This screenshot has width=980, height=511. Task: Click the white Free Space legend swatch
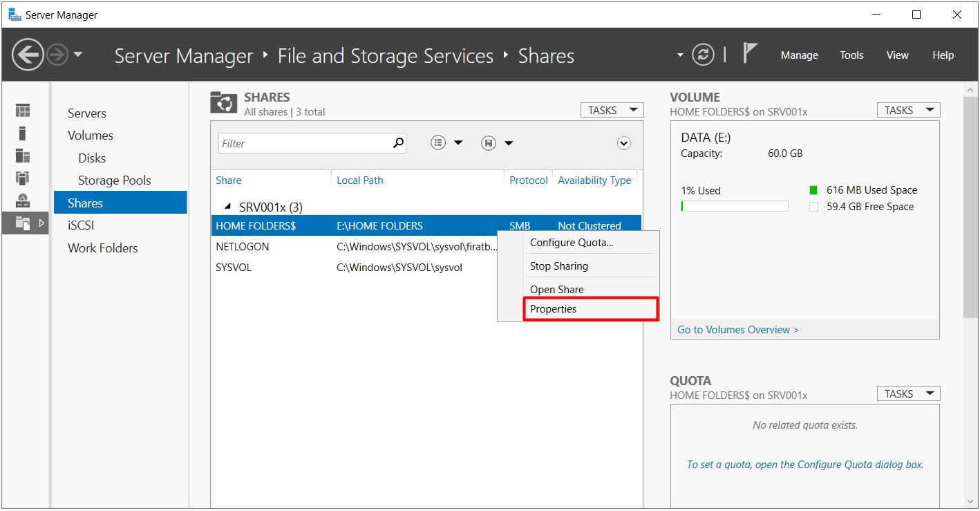(x=813, y=207)
